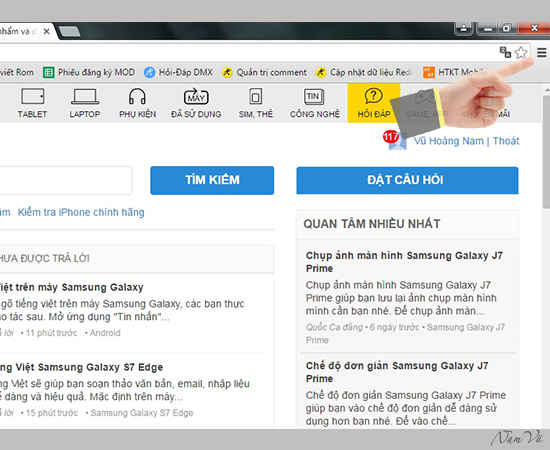Bookmark this page with the star icon

pyautogui.click(x=521, y=53)
